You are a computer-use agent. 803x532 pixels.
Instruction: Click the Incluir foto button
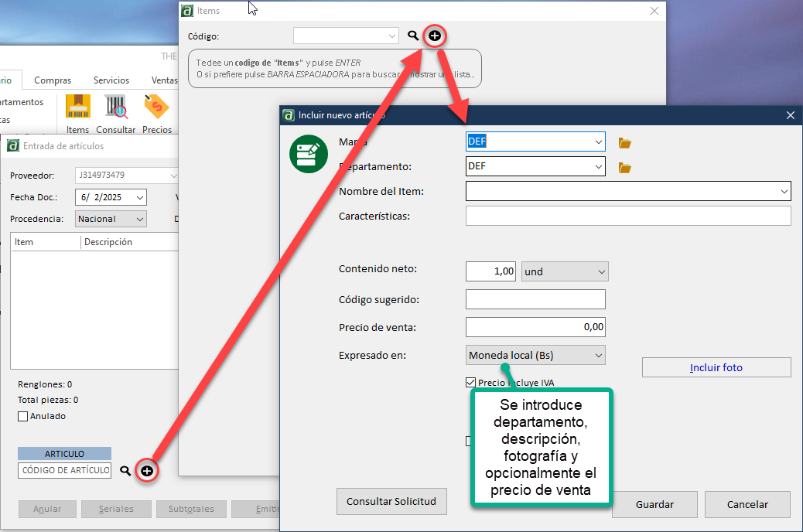click(x=716, y=367)
